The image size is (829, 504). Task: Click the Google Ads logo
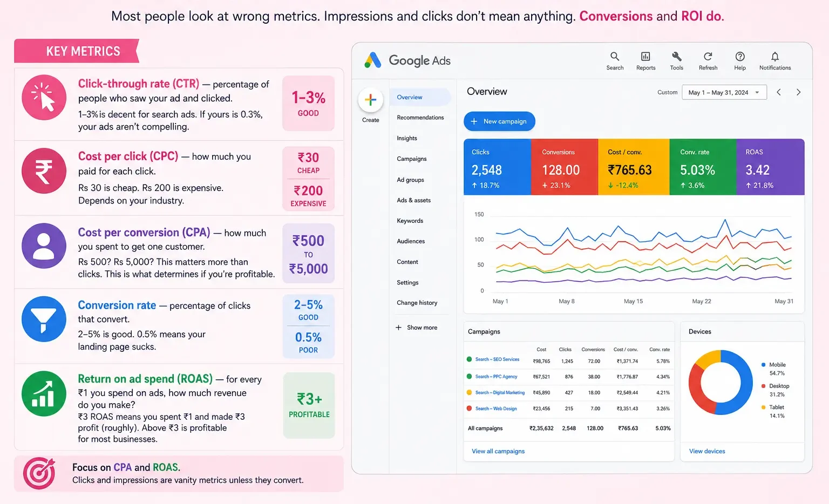pos(407,60)
